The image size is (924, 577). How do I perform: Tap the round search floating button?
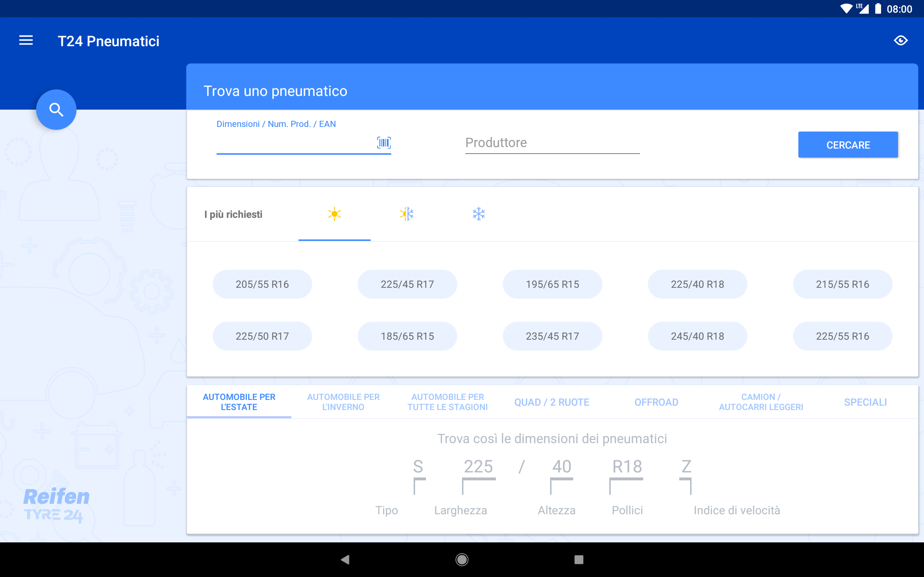click(56, 110)
